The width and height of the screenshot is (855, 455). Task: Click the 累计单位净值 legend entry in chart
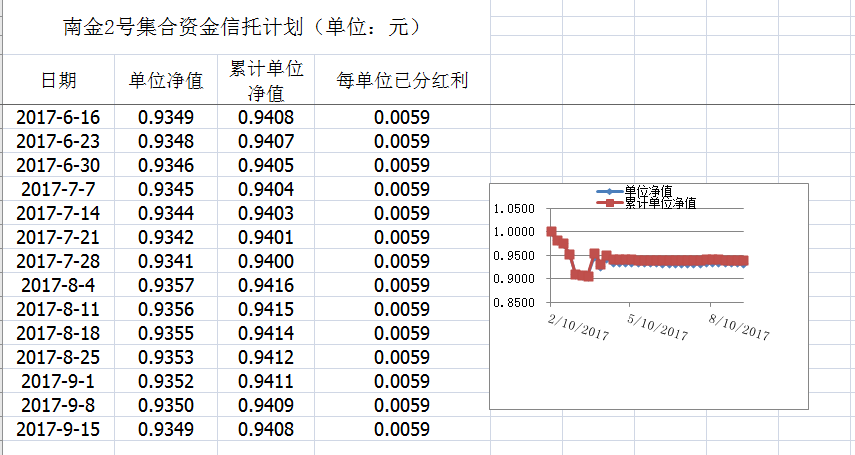point(659,202)
